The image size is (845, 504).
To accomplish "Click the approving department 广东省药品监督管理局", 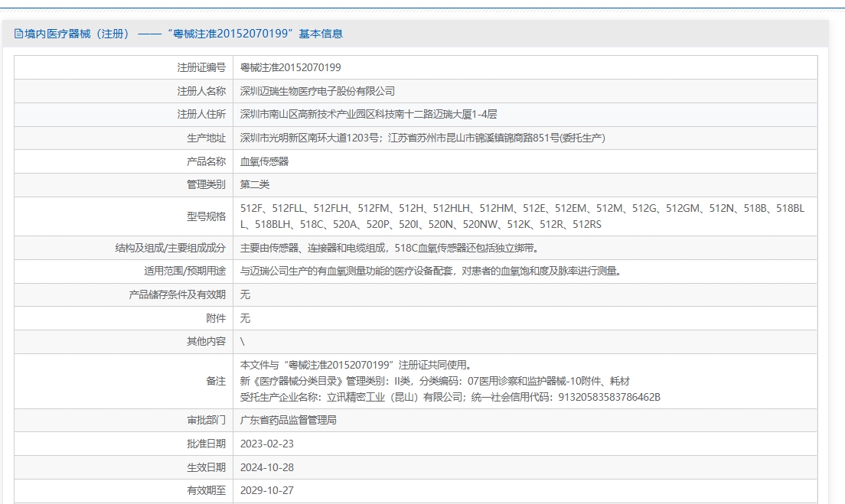I will click(289, 420).
